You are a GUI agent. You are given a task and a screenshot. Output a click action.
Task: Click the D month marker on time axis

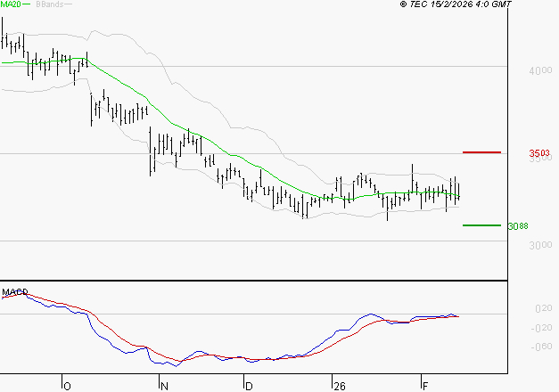(249, 386)
